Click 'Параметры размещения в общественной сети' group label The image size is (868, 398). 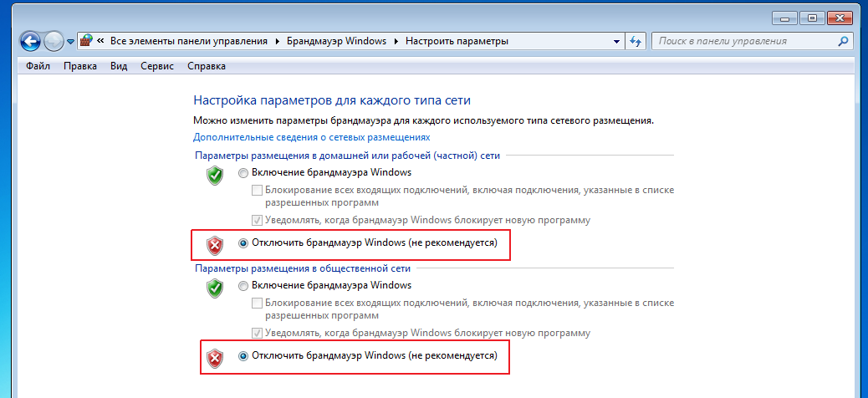303,268
